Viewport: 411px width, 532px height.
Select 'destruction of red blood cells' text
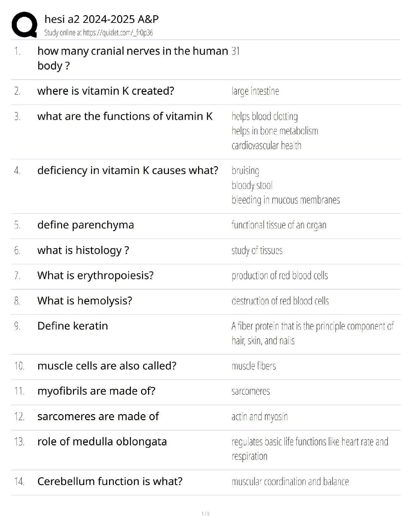(280, 301)
